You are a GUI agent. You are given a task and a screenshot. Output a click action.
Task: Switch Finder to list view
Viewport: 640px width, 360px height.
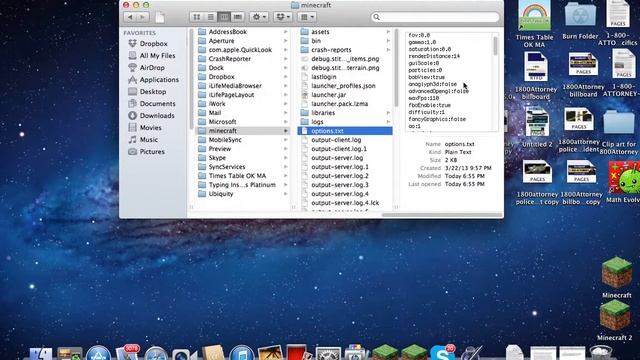point(211,17)
